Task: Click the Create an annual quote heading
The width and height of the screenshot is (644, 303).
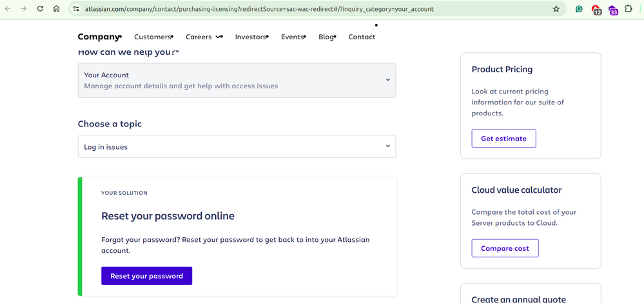Action: [518, 300]
